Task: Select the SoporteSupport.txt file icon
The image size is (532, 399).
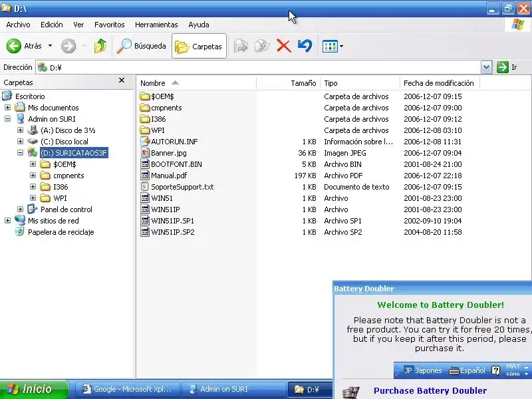Action: tap(145, 187)
